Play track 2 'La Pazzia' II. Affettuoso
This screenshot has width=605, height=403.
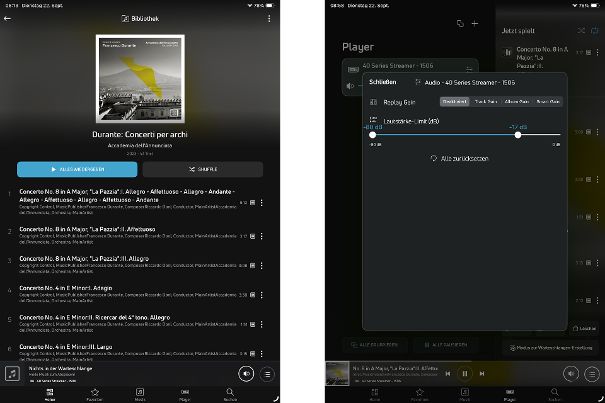127,235
